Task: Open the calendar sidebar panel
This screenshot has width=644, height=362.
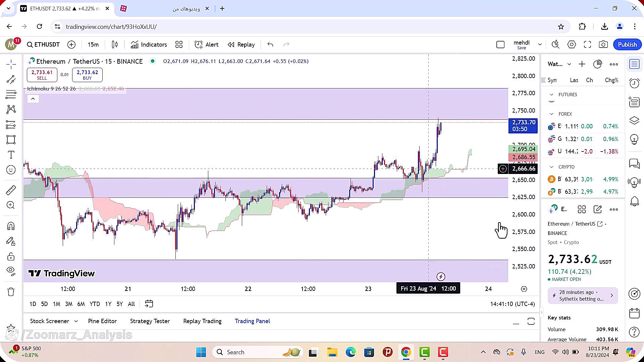Action: click(634, 313)
